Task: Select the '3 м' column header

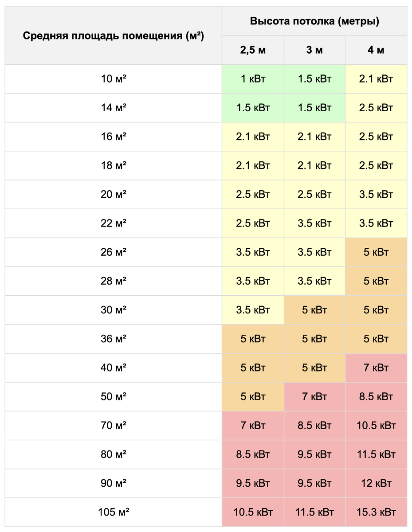Action: (314, 50)
